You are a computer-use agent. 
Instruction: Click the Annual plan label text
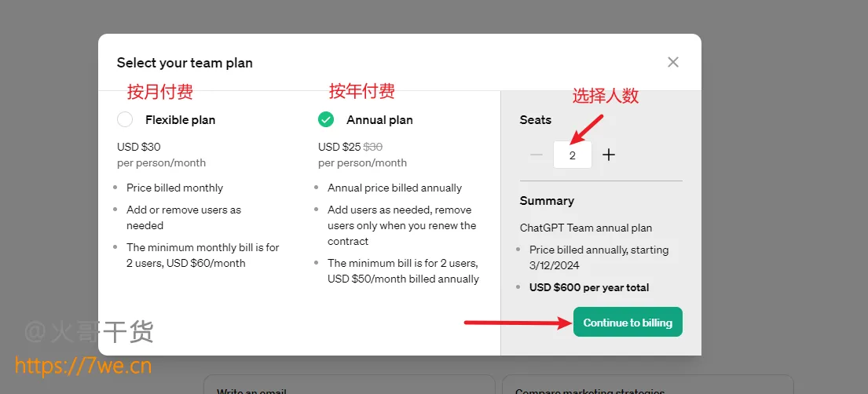379,120
